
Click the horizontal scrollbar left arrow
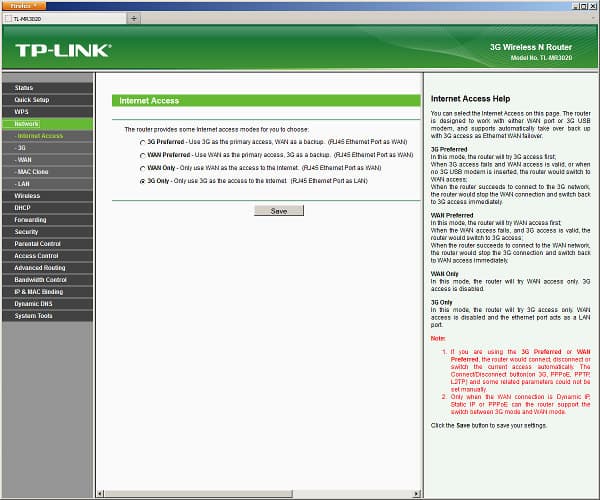tap(100, 494)
